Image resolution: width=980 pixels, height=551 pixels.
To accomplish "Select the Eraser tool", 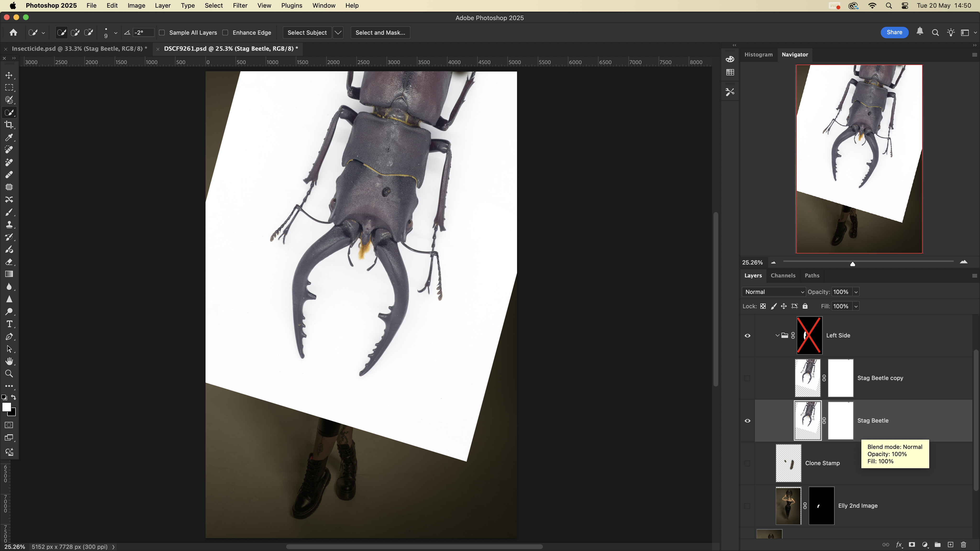I will 9,262.
